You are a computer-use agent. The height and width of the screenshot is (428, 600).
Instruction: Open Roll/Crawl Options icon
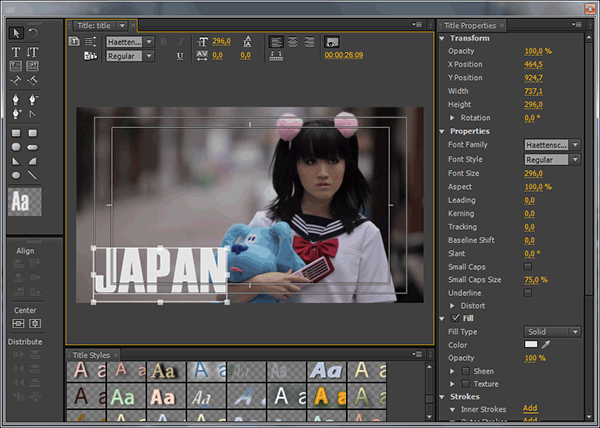(91, 41)
